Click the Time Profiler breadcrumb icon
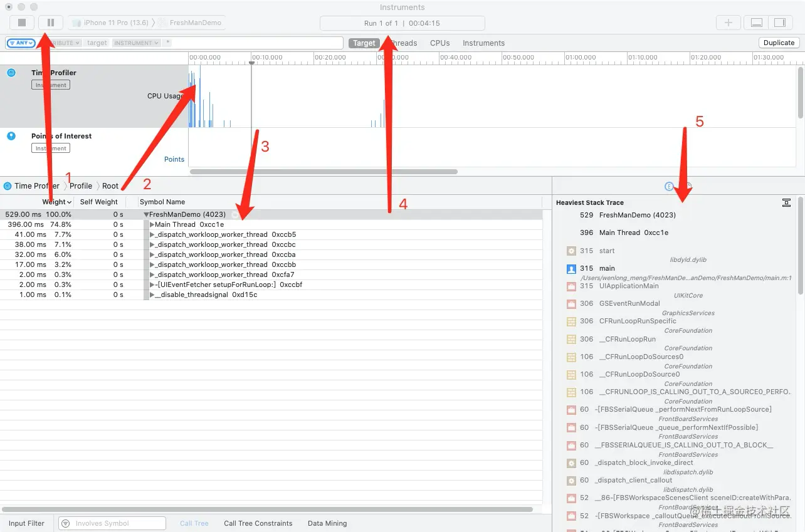 [8, 186]
